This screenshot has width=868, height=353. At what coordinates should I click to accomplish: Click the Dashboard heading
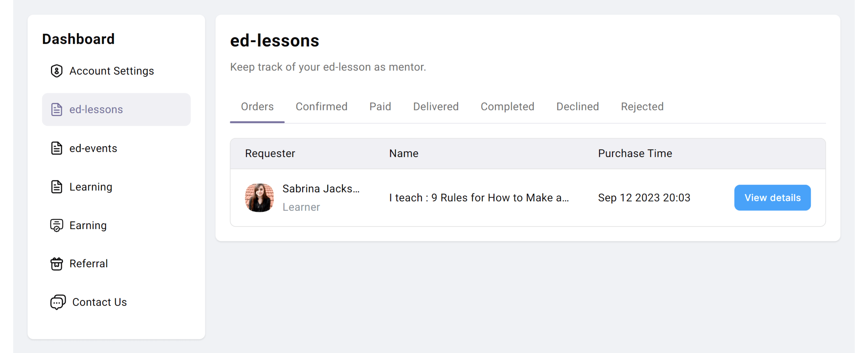tap(78, 39)
